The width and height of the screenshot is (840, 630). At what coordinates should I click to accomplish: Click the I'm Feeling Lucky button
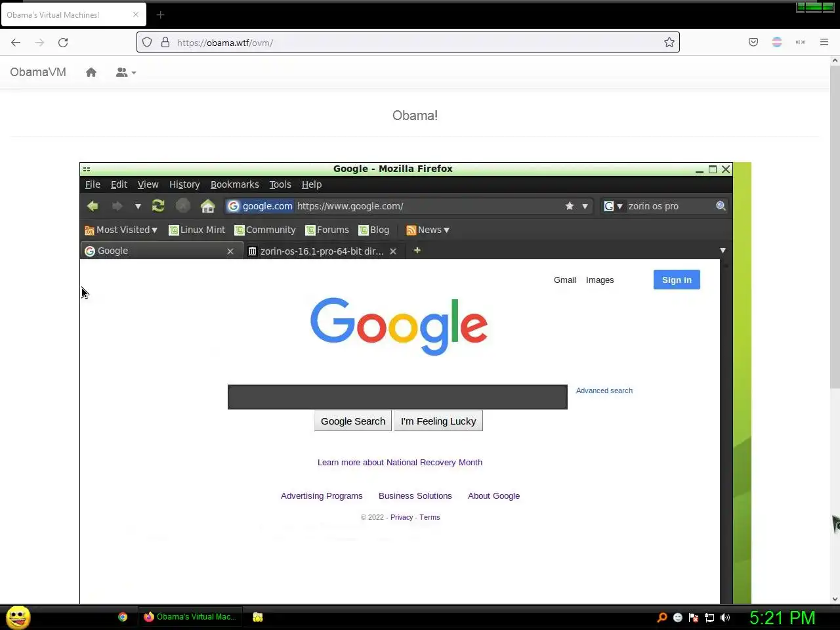[x=438, y=421]
